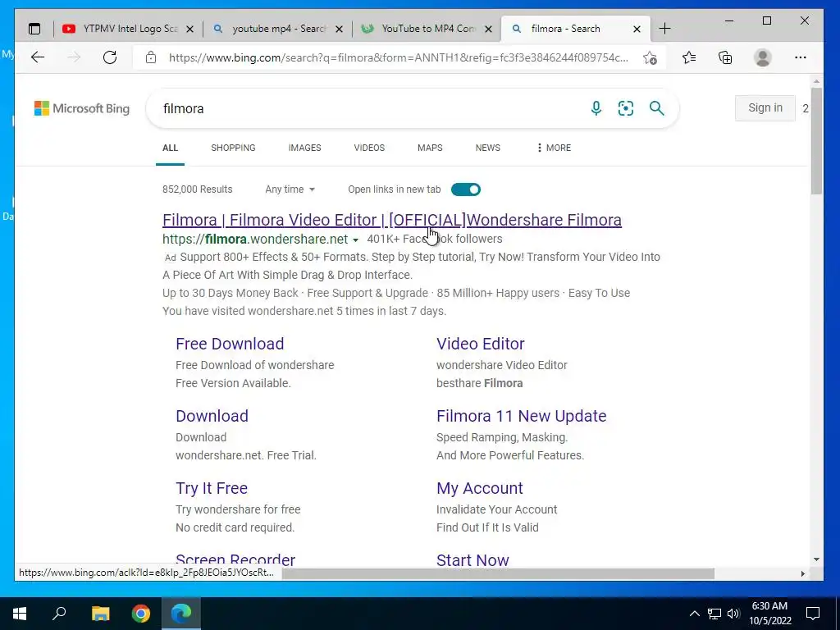Close the YouTube to MP4 Converter tab
The image size is (840, 630).
pos(488,29)
